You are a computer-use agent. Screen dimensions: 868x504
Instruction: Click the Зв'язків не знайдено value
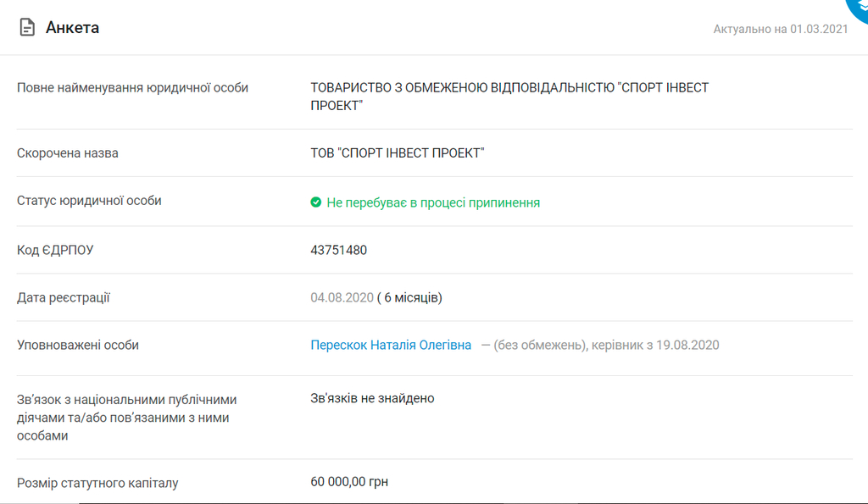(373, 398)
